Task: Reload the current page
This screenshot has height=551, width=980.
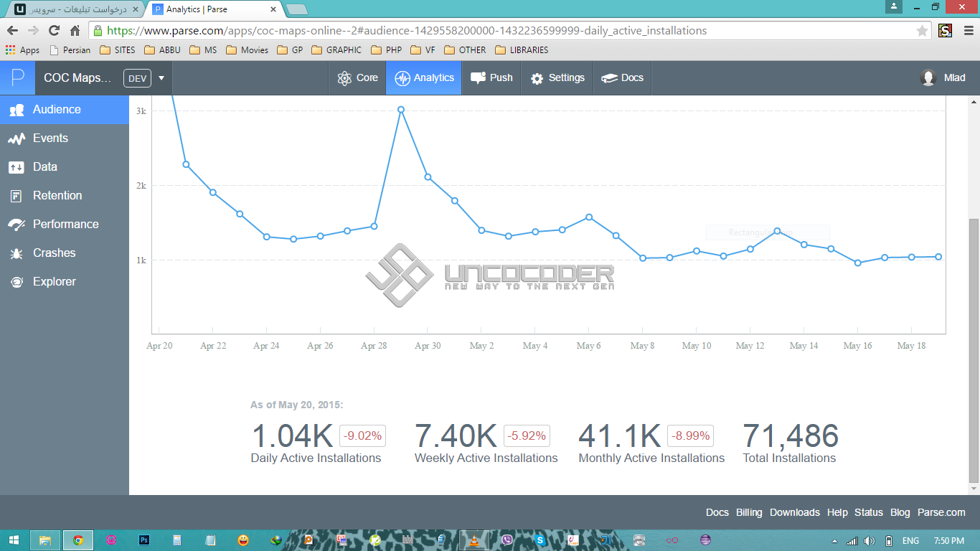Action: click(54, 31)
